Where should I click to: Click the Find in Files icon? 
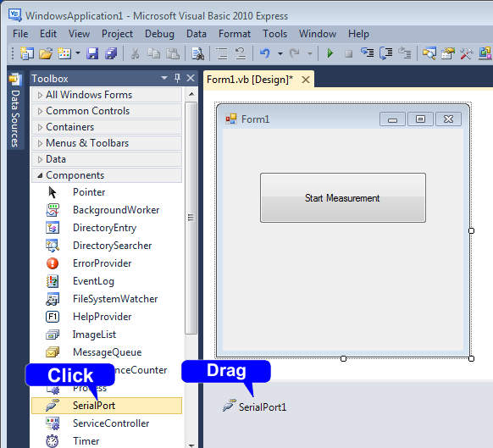[197, 53]
